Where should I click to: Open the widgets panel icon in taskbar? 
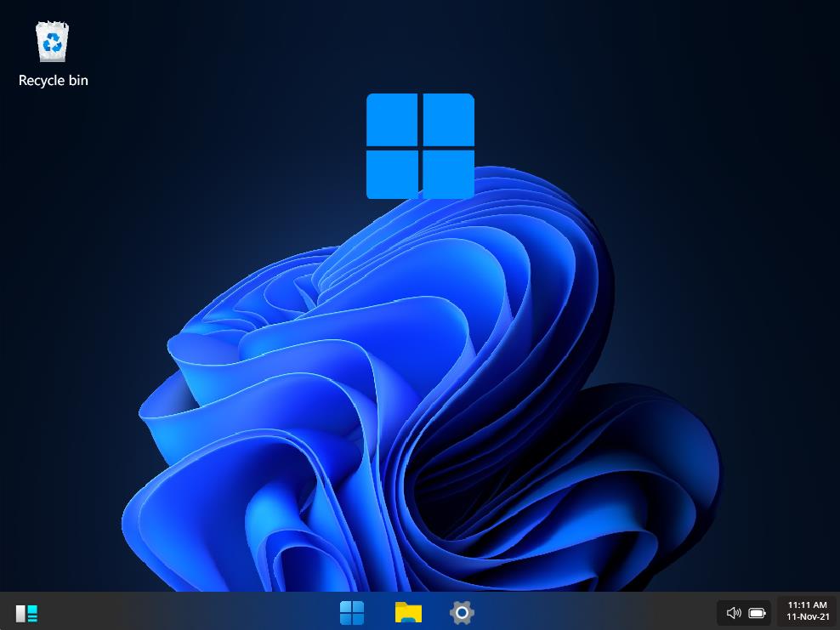[27, 613]
